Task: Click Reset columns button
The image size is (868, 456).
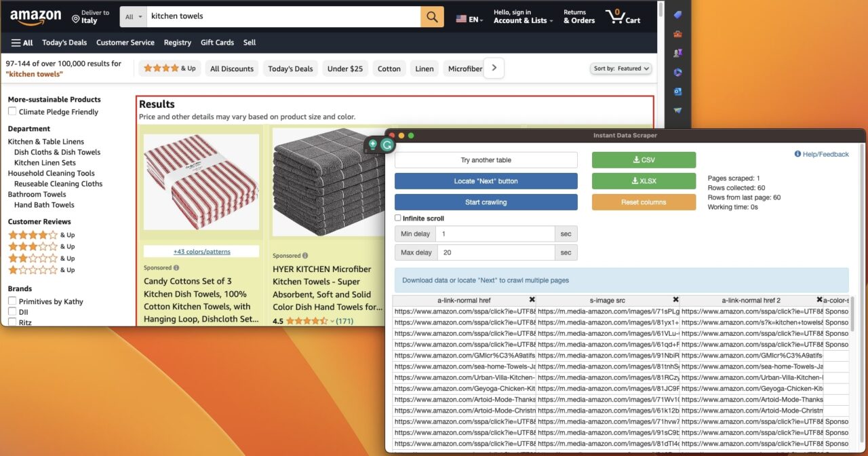Action: [644, 202]
